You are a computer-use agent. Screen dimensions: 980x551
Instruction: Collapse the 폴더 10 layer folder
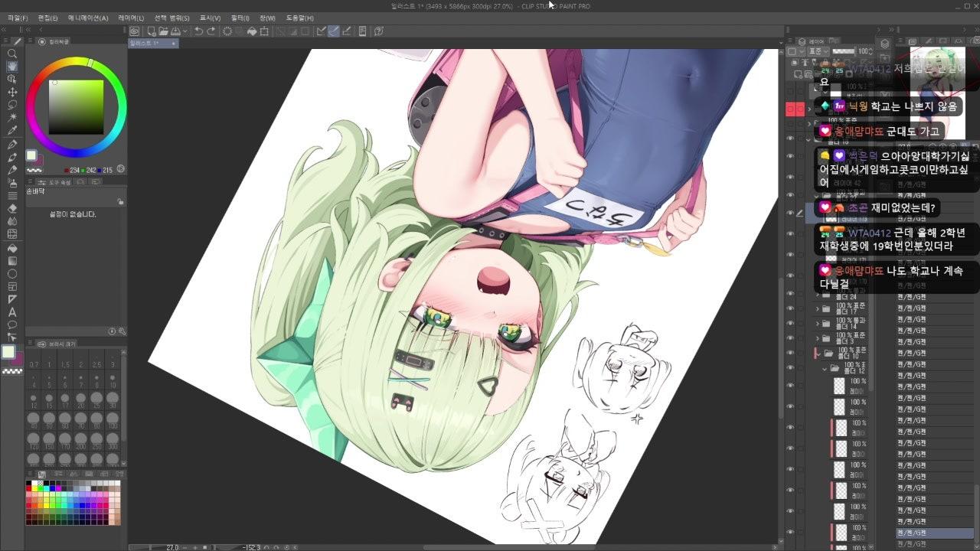818,354
